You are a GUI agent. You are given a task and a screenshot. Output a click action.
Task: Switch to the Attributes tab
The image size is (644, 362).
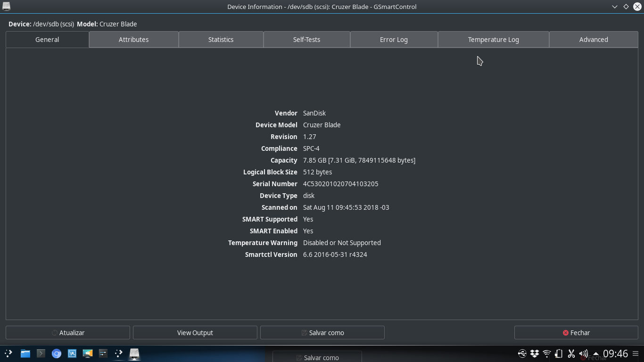(133, 40)
